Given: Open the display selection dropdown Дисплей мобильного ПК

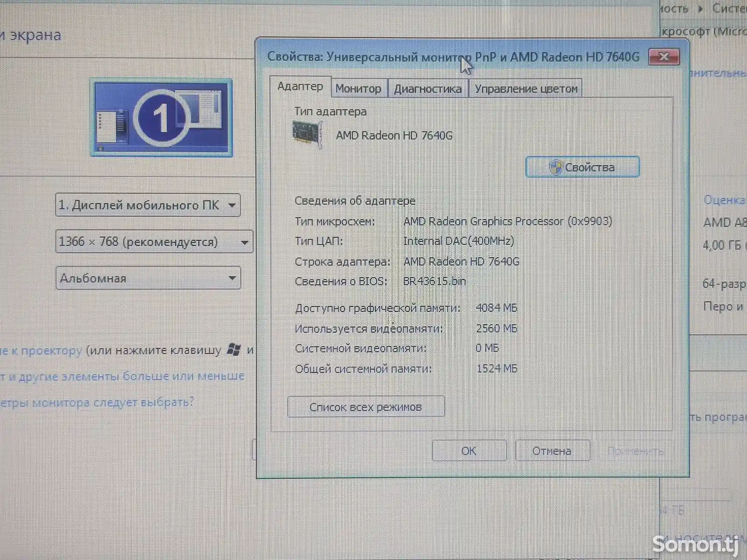Looking at the screenshot, I should pos(148,205).
